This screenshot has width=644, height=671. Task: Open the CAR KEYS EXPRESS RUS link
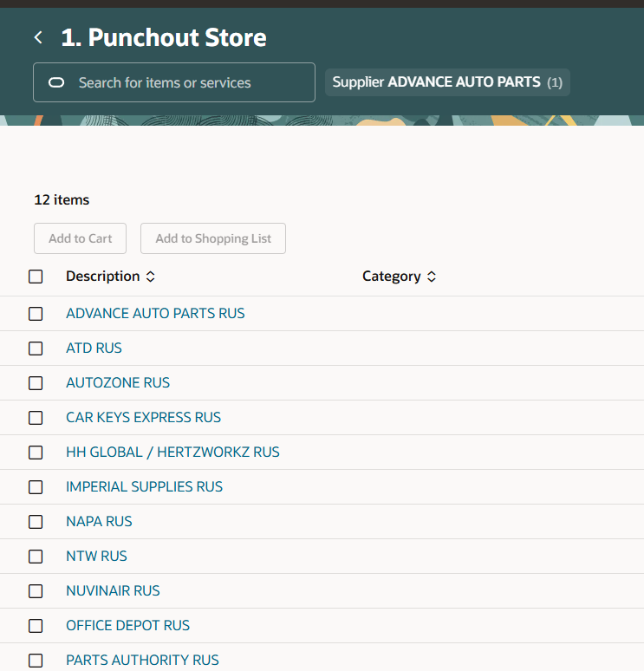click(143, 417)
